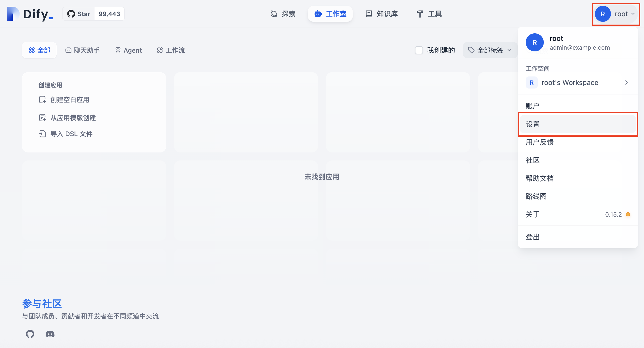
Task: Click the GitHub icon in page footer
Action: [x=30, y=334]
